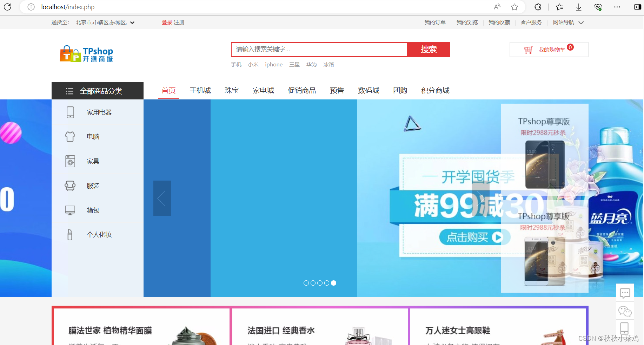This screenshot has height=345, width=644.
Task: Click the last carousel pagination dot
Action: point(333,283)
